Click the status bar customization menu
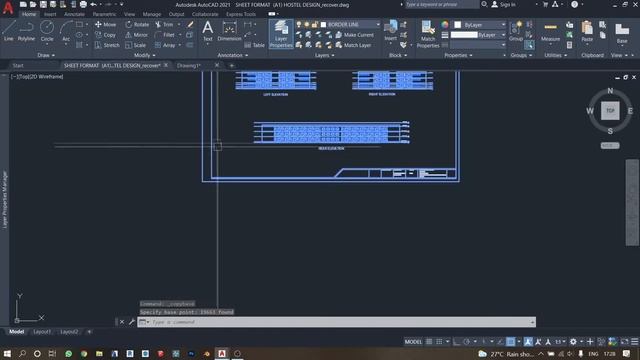Viewport: 640px width, 360px height. click(634, 342)
